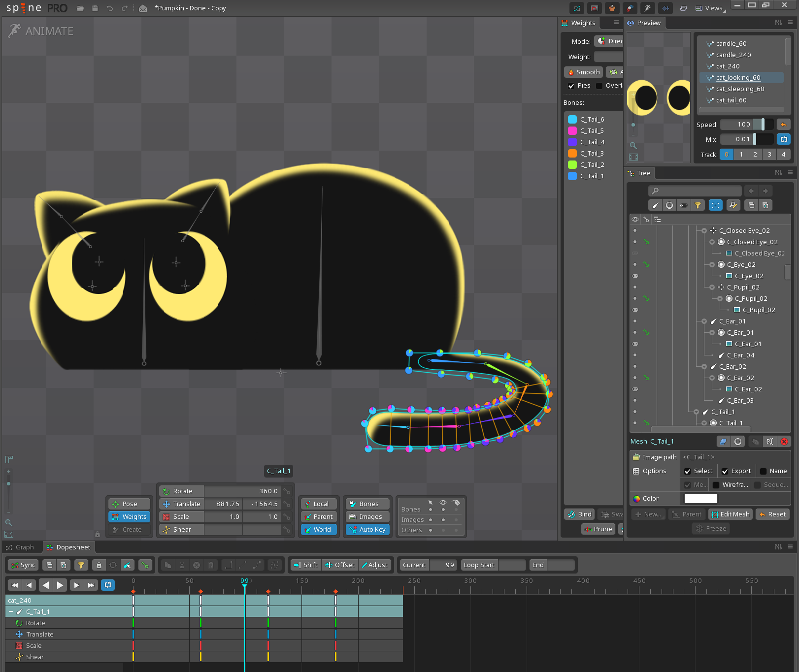Toggle timeline loop repeat button
Screen dimensions: 799x672
[108, 585]
